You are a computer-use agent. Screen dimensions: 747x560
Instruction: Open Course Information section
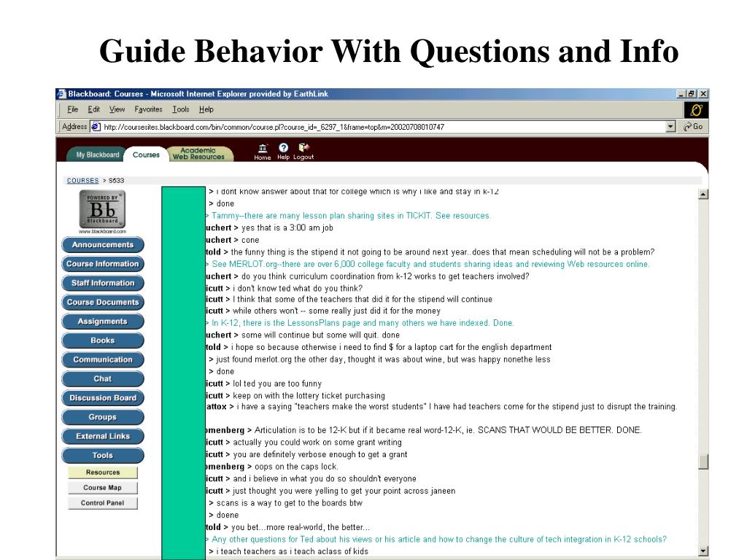[x=102, y=264]
